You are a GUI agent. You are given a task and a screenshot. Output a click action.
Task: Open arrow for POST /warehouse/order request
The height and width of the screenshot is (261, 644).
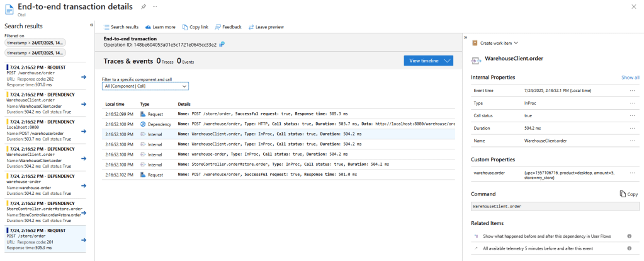pyautogui.click(x=84, y=77)
